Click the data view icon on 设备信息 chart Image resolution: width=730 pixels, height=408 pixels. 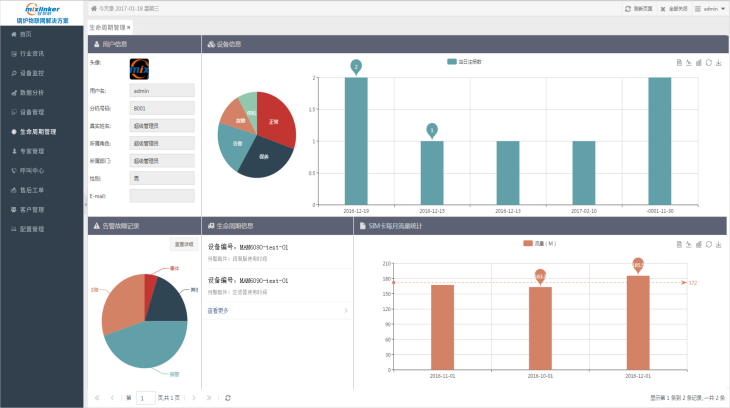[x=679, y=62]
